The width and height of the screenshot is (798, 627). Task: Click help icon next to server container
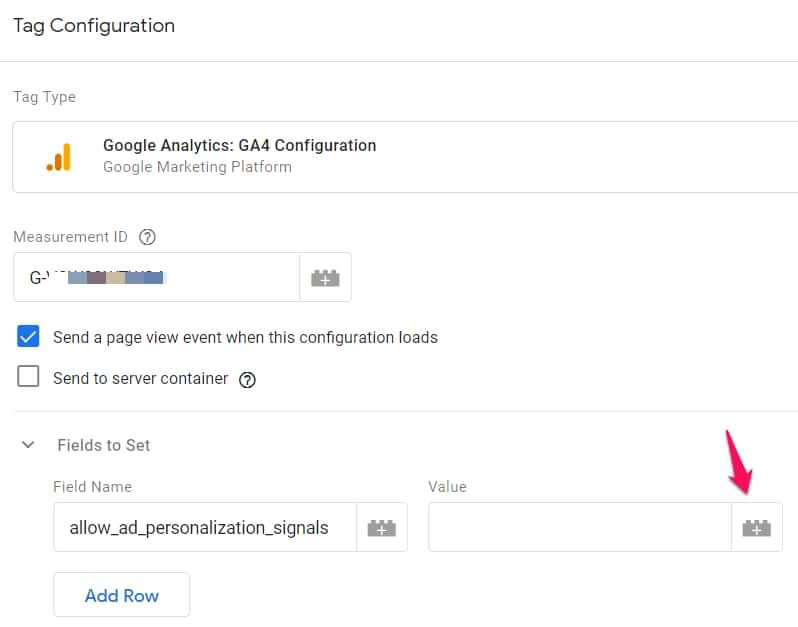(248, 380)
